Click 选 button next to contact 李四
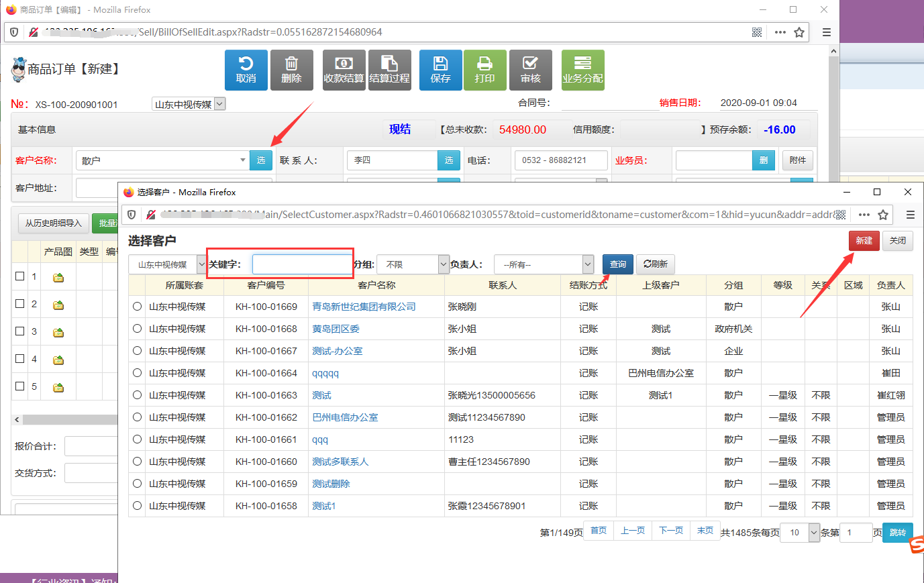This screenshot has width=924, height=583. pos(449,160)
